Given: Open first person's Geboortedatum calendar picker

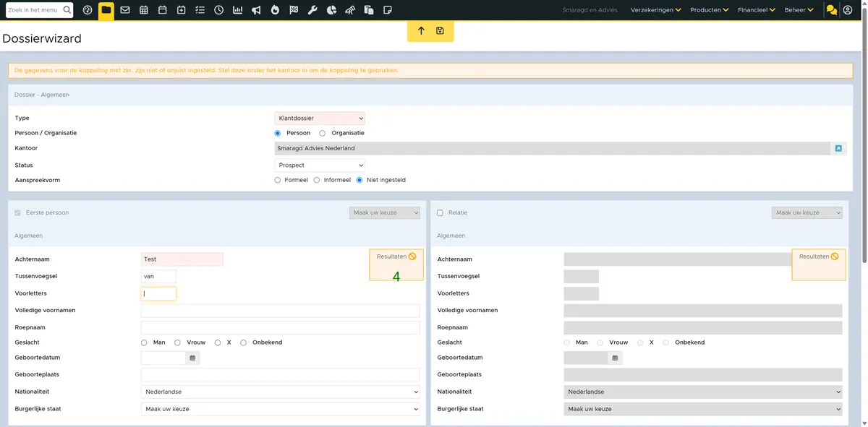Looking at the screenshot, I should coord(192,358).
